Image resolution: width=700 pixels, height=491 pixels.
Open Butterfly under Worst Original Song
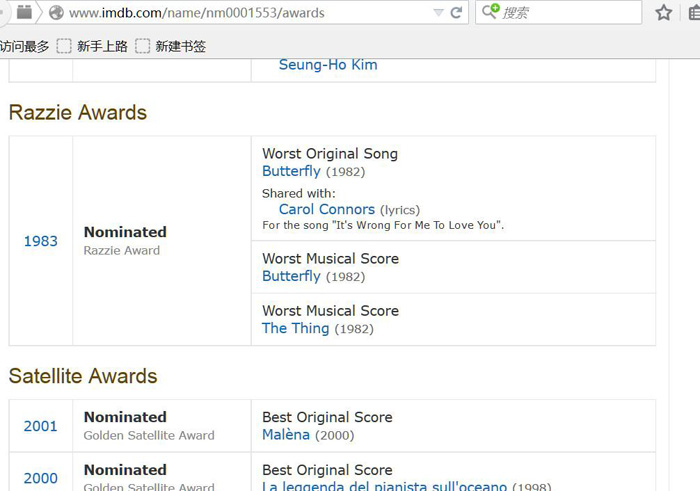[x=291, y=171]
